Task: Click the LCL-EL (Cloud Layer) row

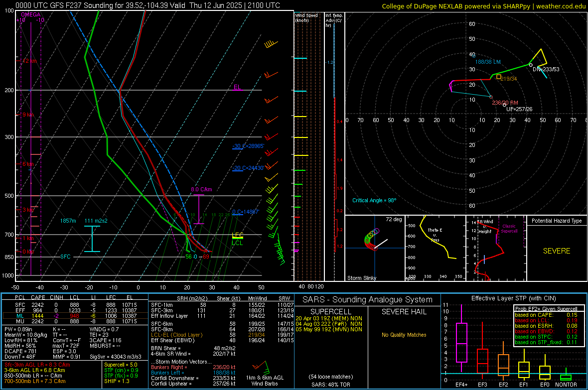Action: click(222, 335)
